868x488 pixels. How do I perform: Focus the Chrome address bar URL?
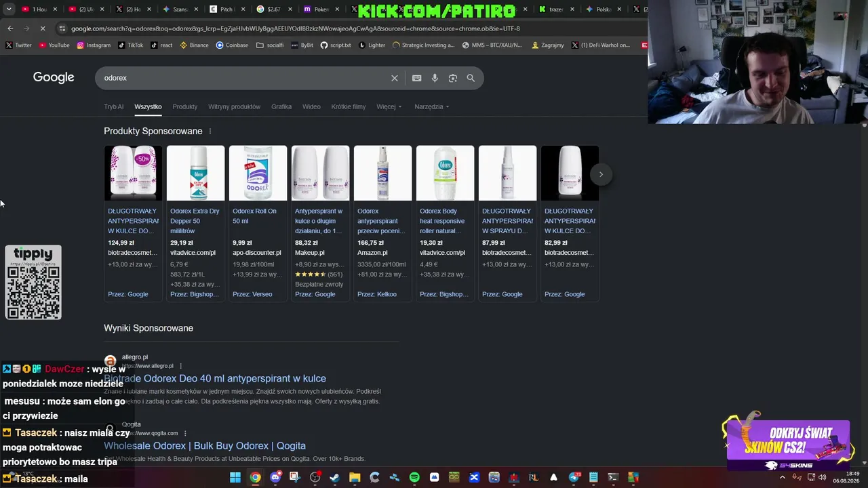pos(296,28)
